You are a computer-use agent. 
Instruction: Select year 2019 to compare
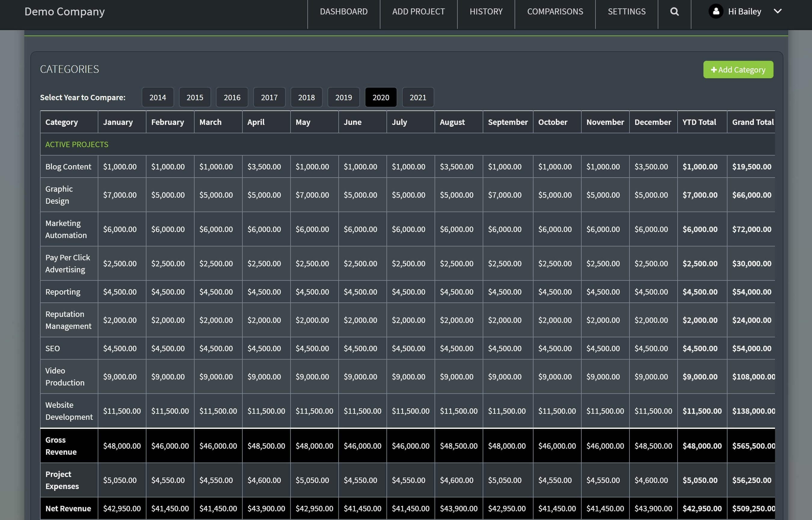[343, 97]
